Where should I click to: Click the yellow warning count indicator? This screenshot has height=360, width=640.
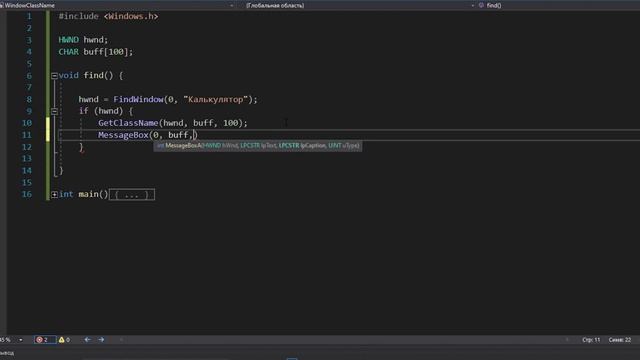(x=64, y=340)
